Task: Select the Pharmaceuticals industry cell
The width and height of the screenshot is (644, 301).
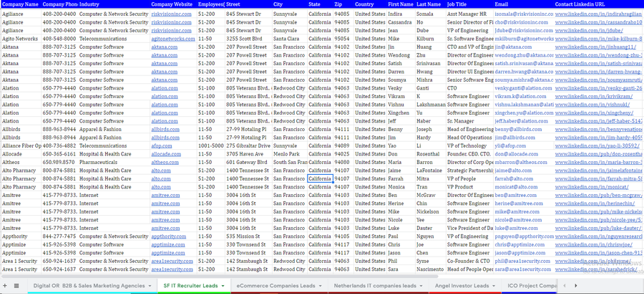Action: click(x=114, y=162)
